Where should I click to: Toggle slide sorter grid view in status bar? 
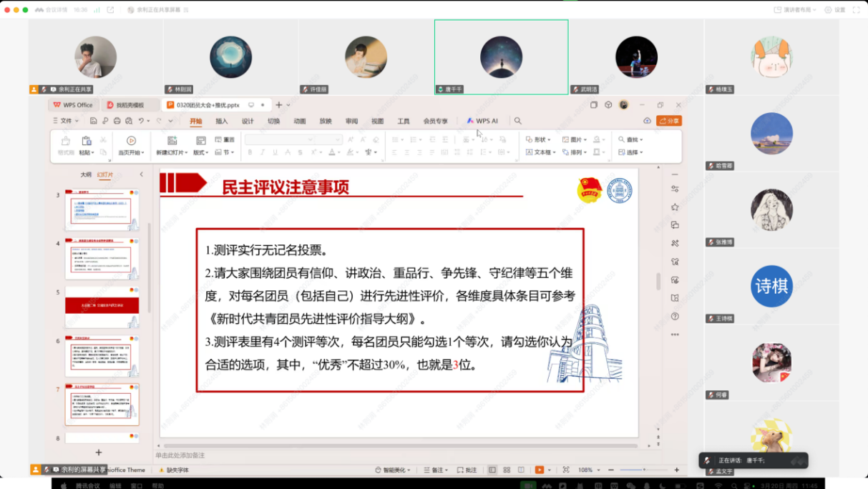507,470
